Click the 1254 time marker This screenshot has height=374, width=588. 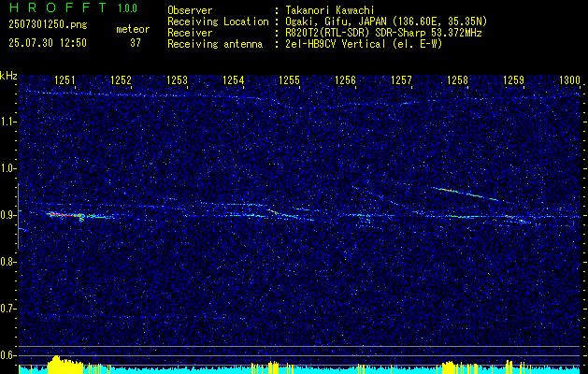234,79
